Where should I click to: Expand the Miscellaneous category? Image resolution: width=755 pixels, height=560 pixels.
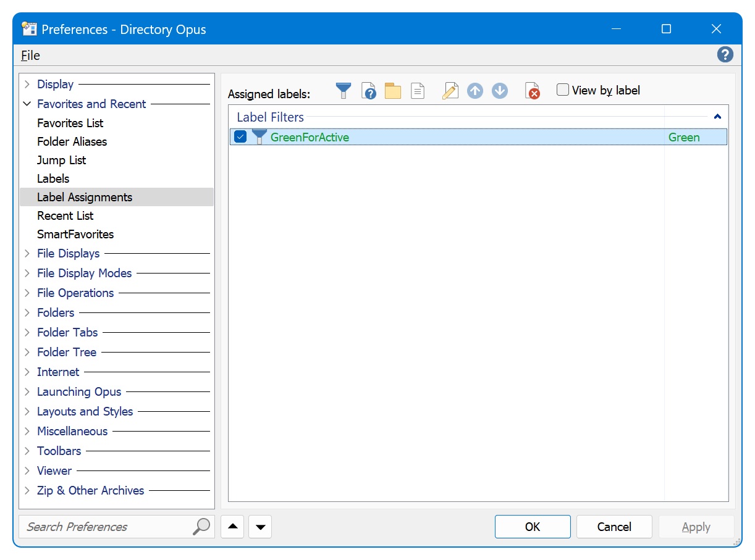tap(27, 431)
